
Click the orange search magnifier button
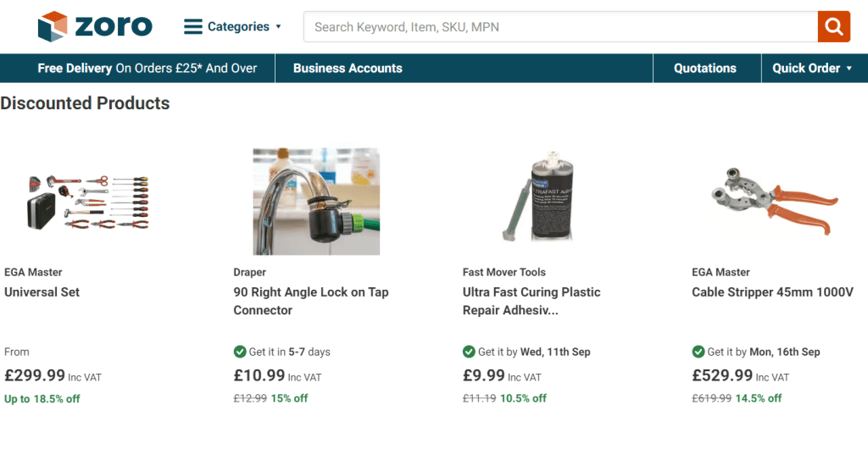833,27
